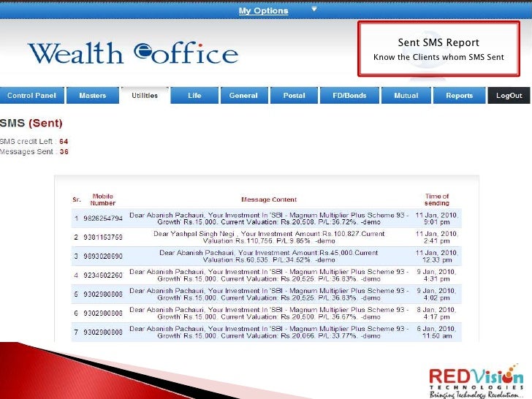Click the Message Content column header
This screenshot has width=532, height=399.
[x=269, y=199]
